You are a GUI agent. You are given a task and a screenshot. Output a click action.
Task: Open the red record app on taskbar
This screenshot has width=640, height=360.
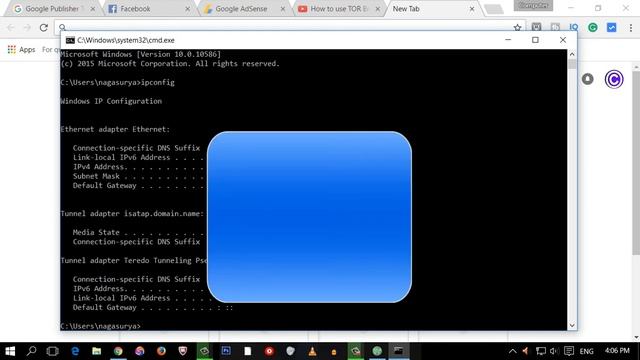(269, 351)
